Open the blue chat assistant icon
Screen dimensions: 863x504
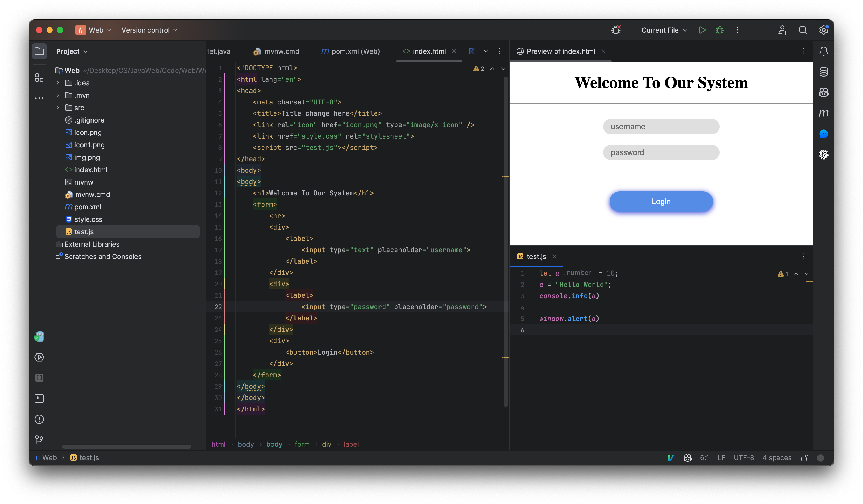pos(824,134)
